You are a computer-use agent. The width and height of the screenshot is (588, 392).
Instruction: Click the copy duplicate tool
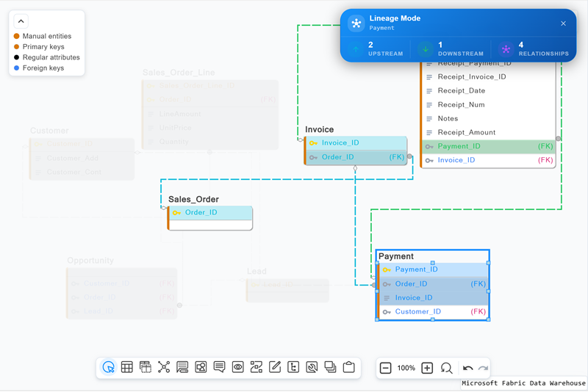(330, 367)
